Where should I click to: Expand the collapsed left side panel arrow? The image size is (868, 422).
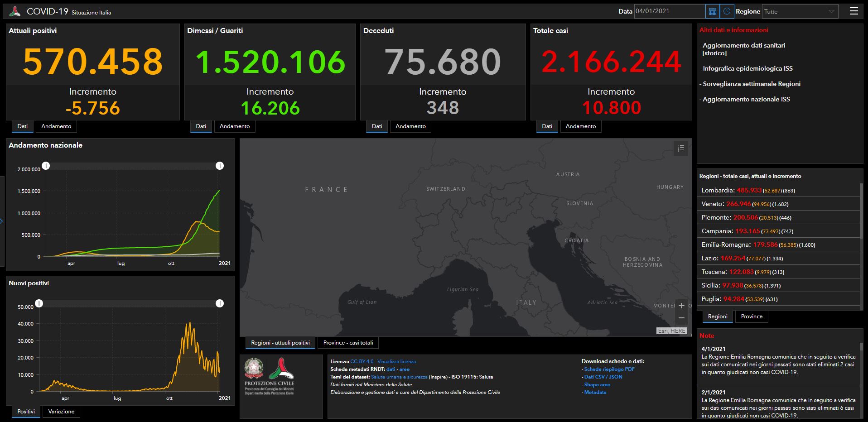coord(2,221)
